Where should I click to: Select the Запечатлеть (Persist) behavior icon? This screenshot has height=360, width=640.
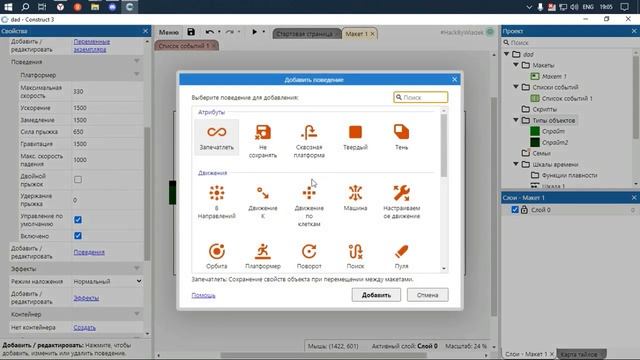coord(216,132)
